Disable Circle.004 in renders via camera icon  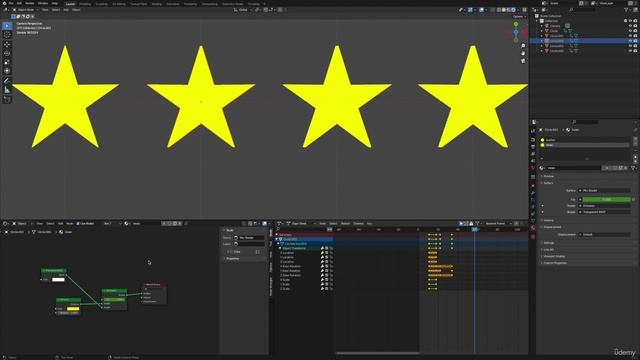635,51
